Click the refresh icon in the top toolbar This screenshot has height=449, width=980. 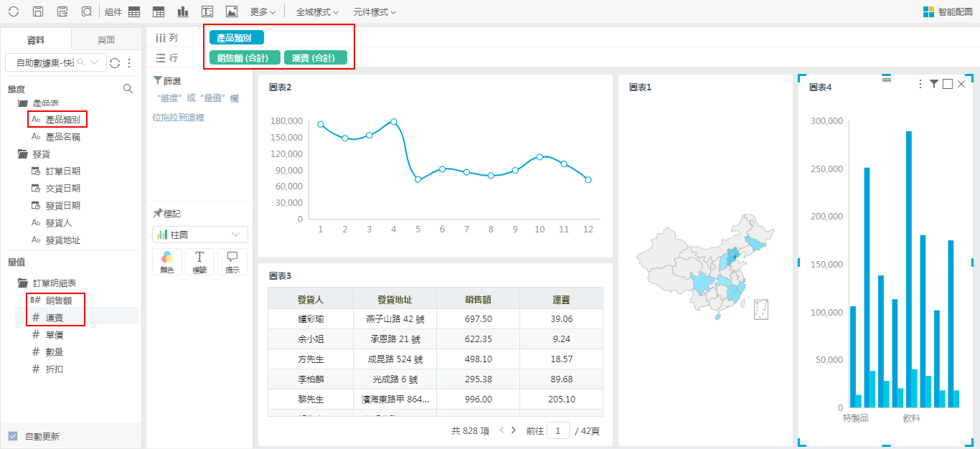14,11
